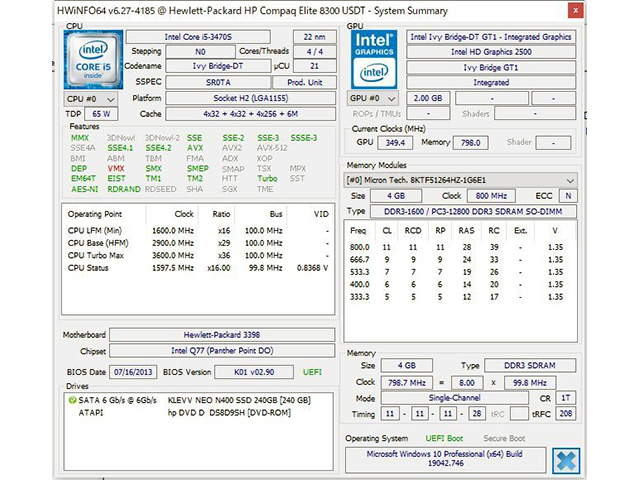Click the Prod. Unit field
The height and width of the screenshot is (480, 640).
(304, 82)
